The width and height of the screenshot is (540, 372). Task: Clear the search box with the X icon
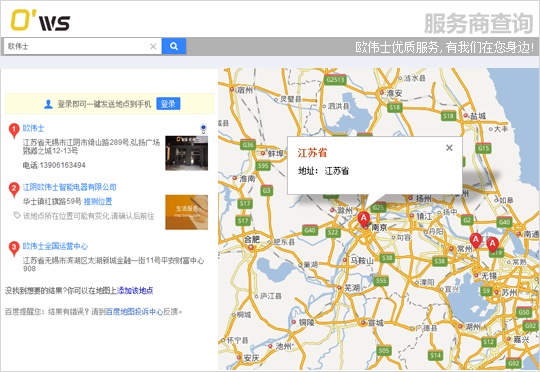153,46
